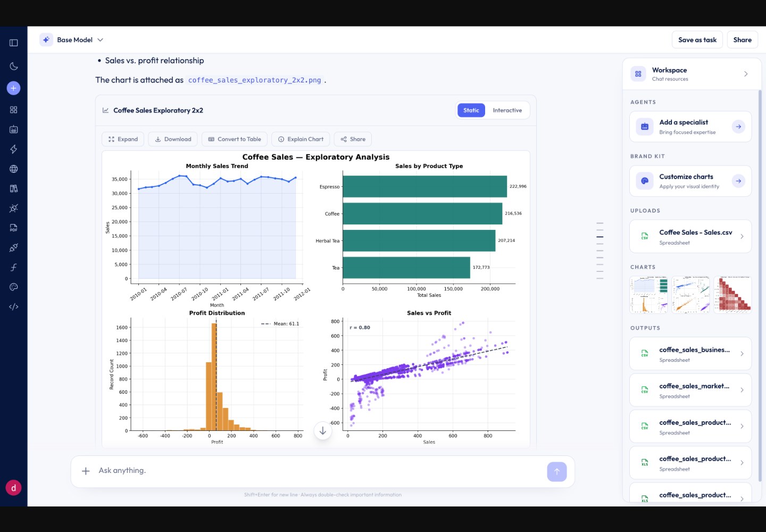
Task: Open the first chart thumbnail with teal bars
Action: tap(648, 294)
